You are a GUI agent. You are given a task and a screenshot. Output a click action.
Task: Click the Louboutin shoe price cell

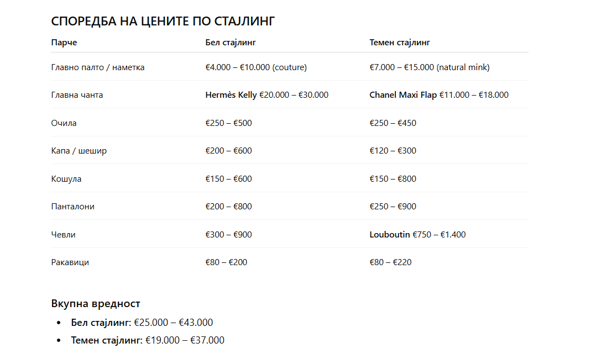417,235
